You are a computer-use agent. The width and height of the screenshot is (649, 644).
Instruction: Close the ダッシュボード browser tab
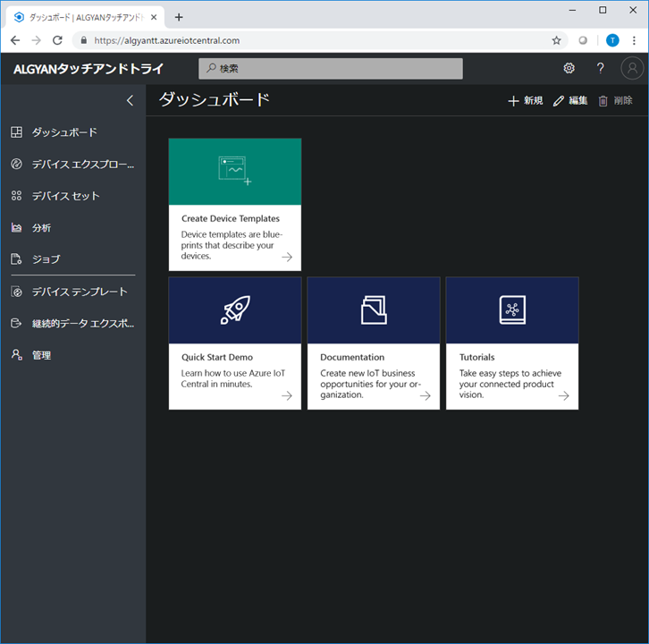pos(154,17)
